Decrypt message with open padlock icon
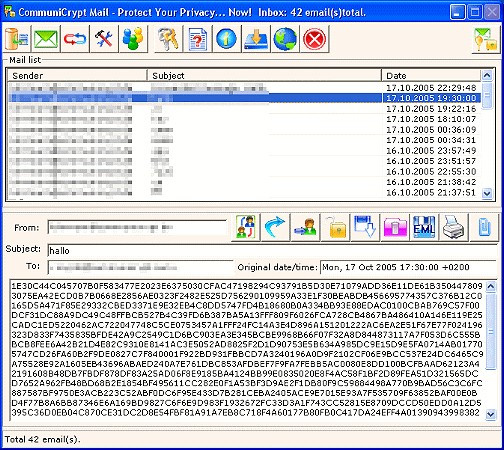 coord(335,227)
